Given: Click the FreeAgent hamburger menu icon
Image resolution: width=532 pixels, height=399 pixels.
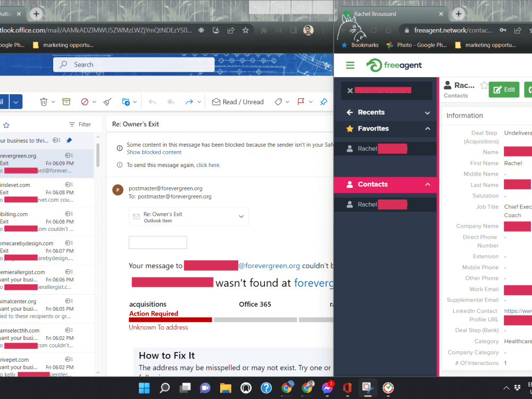Looking at the screenshot, I should tap(350, 65).
